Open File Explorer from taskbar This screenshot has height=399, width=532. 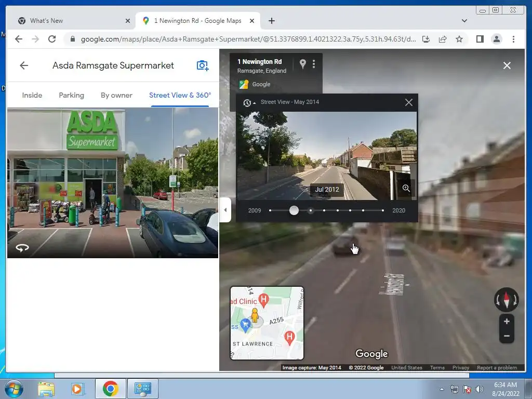46,389
